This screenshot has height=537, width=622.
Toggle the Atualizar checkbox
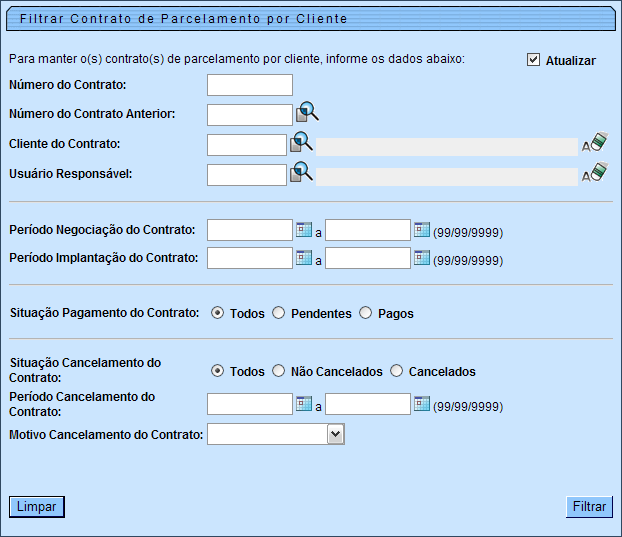[x=533, y=60]
